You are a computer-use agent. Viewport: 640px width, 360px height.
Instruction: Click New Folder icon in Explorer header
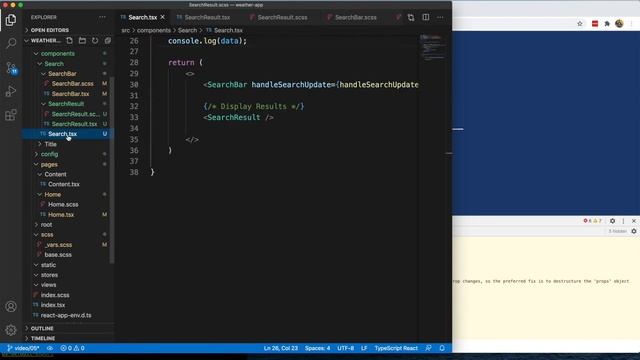coord(82,40)
